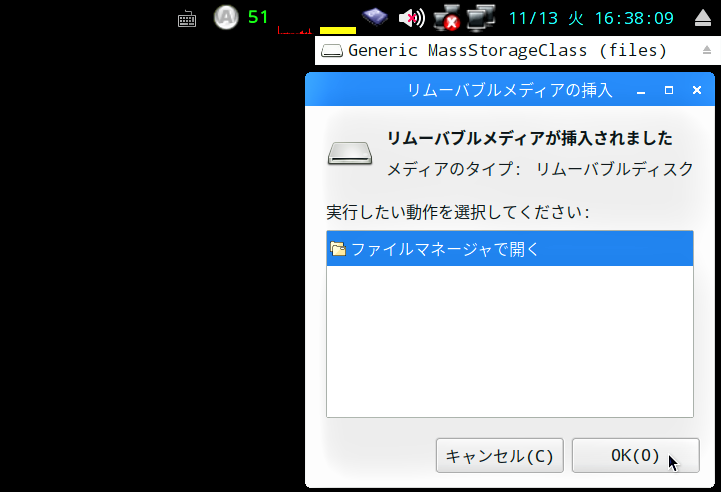Click the メディアのタイプ: リムーバブルディスク text
Image resolution: width=721 pixels, height=492 pixels.
pos(540,169)
